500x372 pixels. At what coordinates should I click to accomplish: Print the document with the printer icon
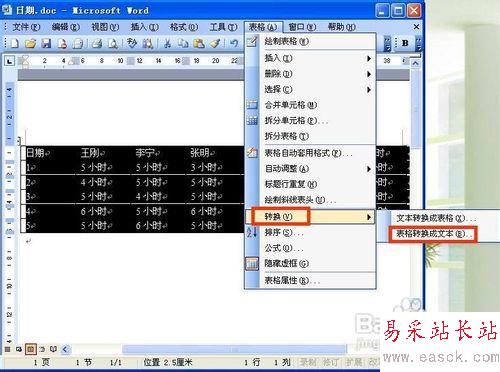tap(97, 43)
